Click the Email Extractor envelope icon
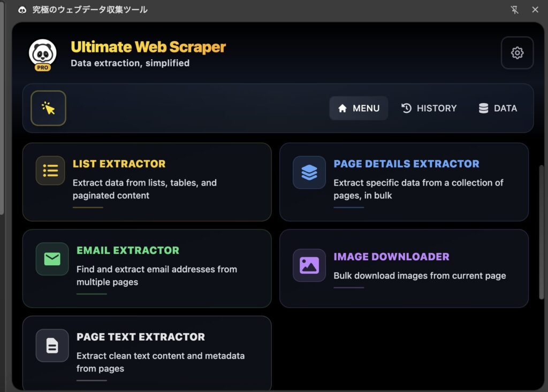The image size is (548, 392). tap(52, 259)
